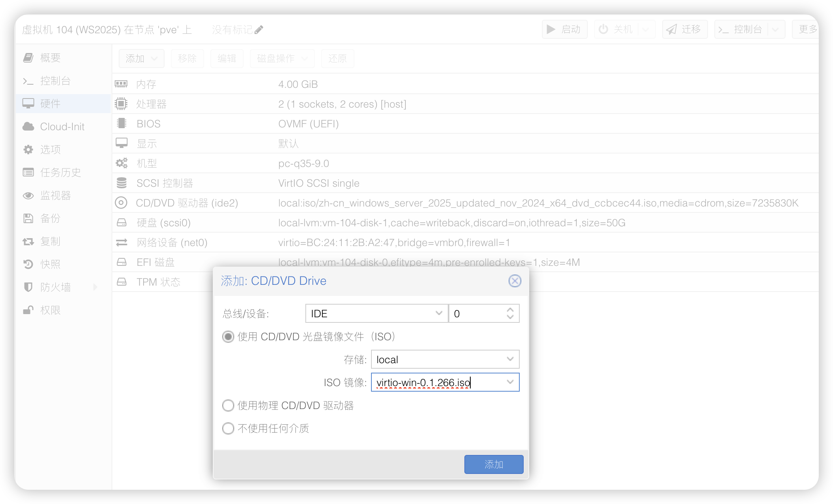Click the network icon in 网络设备 row
The width and height of the screenshot is (833, 504).
[121, 243]
